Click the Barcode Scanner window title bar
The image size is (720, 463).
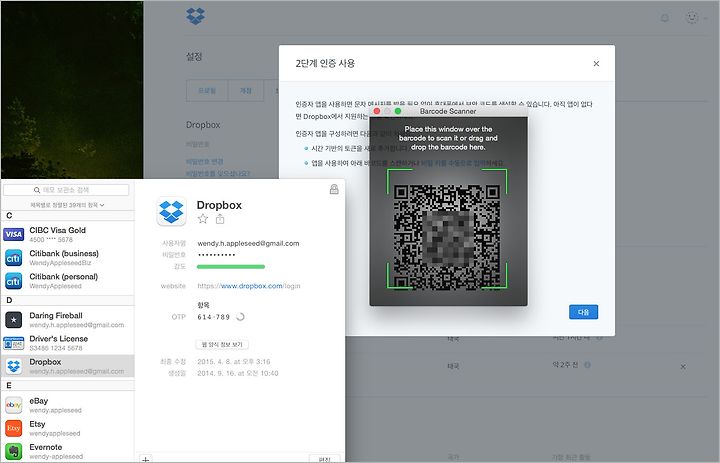point(448,111)
